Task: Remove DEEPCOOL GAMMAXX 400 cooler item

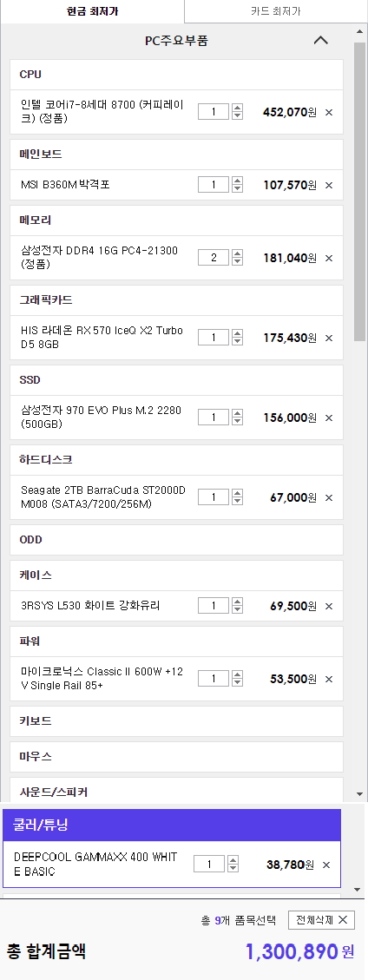Action: click(x=326, y=865)
